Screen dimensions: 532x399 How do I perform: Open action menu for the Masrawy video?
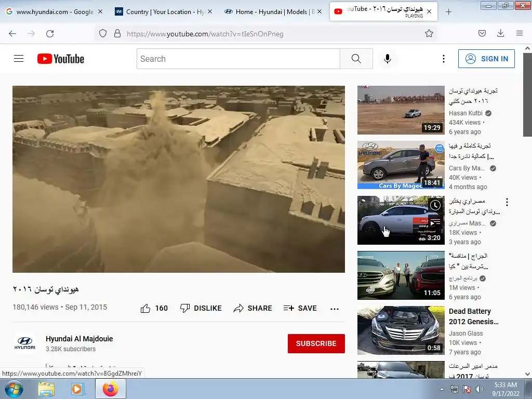tap(507, 202)
